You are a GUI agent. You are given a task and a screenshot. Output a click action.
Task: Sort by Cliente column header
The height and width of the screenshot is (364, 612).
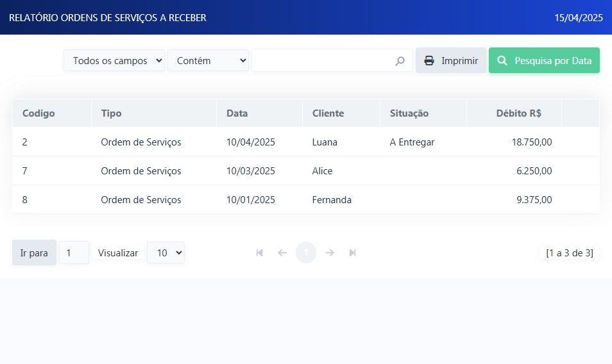328,113
